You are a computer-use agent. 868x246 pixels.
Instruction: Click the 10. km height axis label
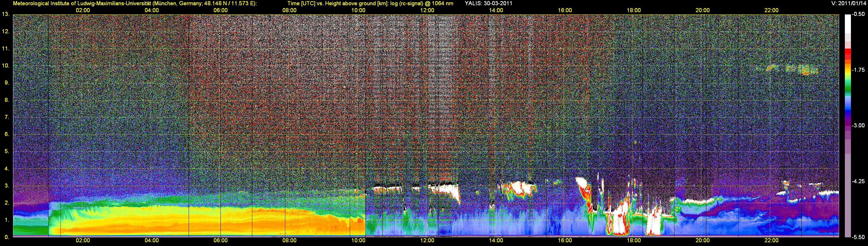coord(5,66)
